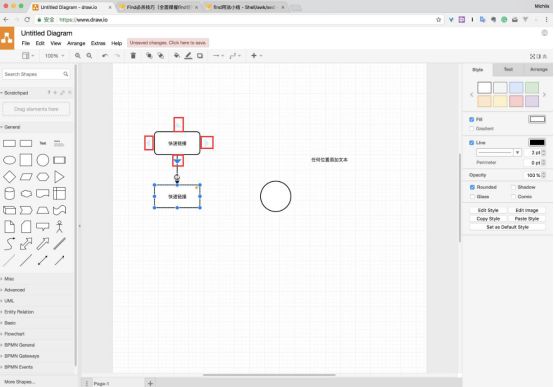Expand the UML shape category
The height and width of the screenshot is (387, 554).
(x=9, y=301)
